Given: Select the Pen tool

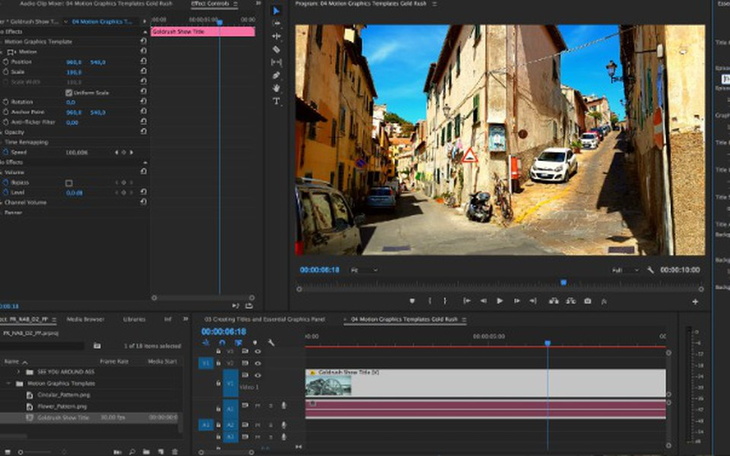Looking at the screenshot, I should (x=276, y=75).
